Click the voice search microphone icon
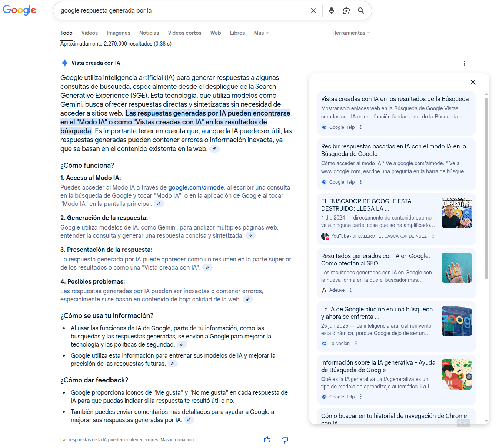This screenshot has height=448, width=499. pyautogui.click(x=331, y=11)
